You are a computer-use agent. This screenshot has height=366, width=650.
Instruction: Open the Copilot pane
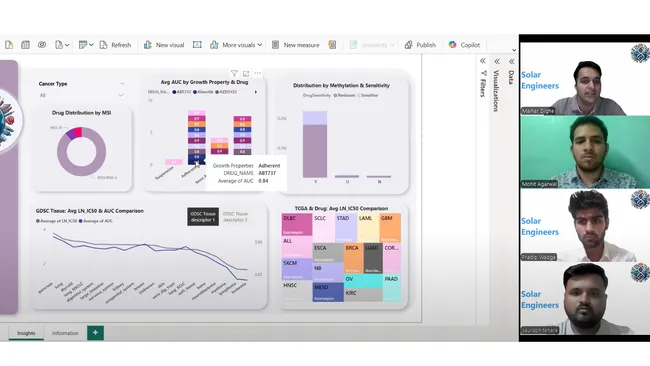tap(464, 45)
